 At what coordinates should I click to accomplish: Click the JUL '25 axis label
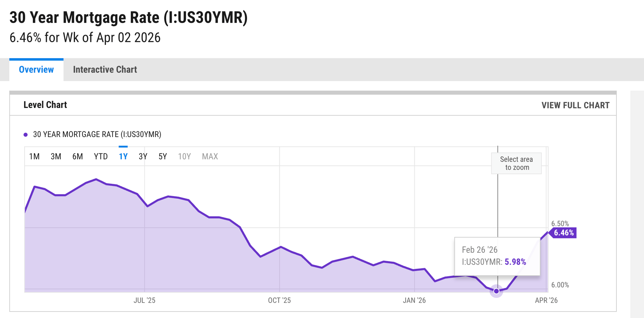(144, 300)
